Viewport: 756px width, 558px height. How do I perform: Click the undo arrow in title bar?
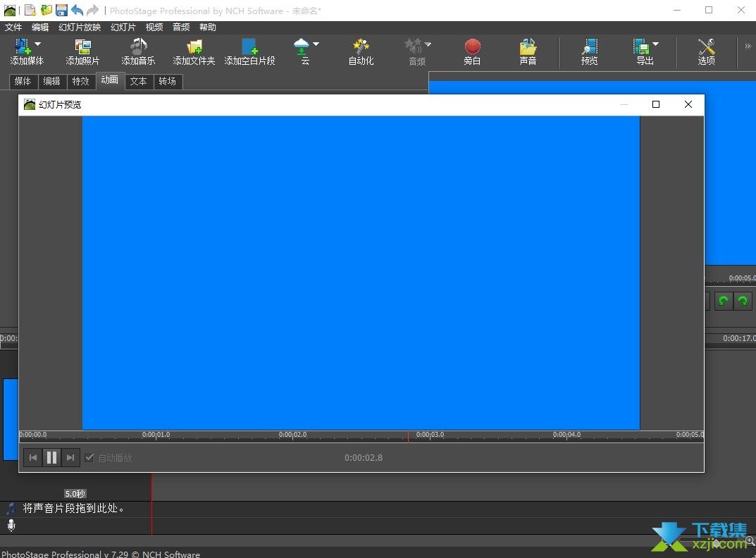click(77, 10)
